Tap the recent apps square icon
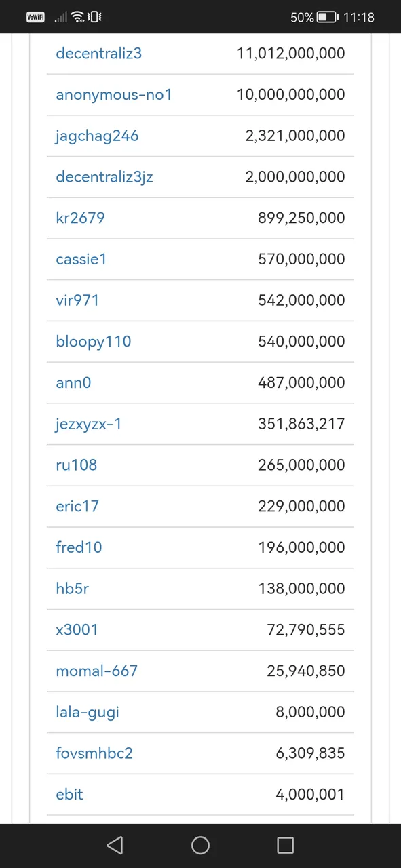401x868 pixels. coord(286,845)
